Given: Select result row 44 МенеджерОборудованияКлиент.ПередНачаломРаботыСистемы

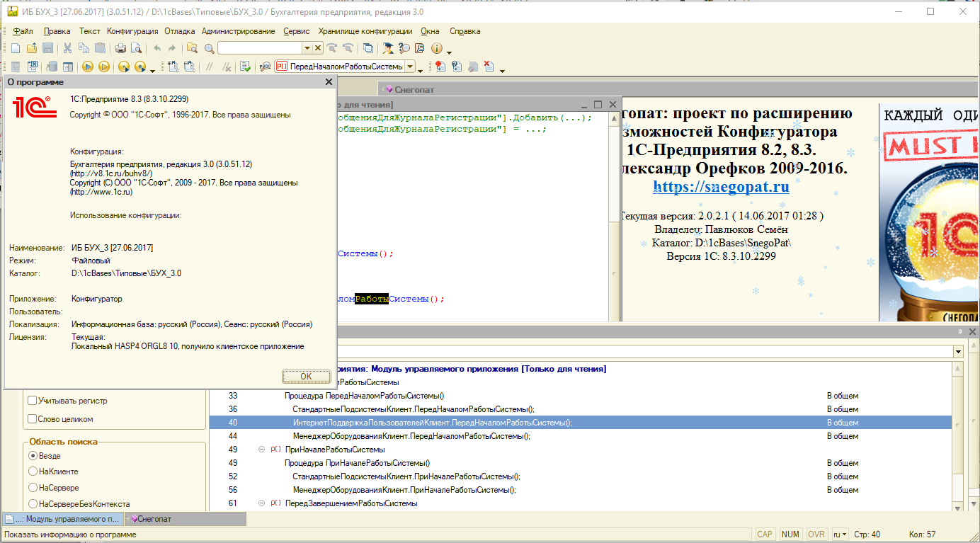Looking at the screenshot, I should pyautogui.click(x=581, y=436).
